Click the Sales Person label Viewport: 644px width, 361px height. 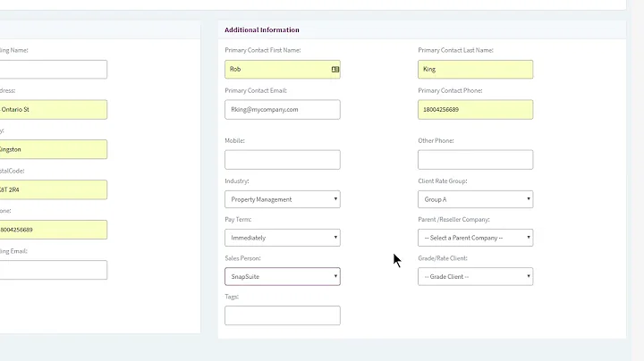[x=242, y=258]
